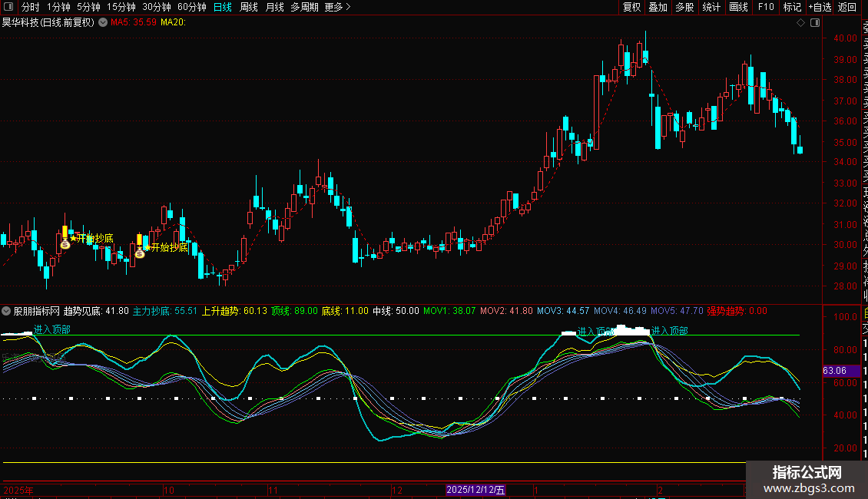Image resolution: width=868 pixels, height=499 pixels.
Task: Toggle the left side panel icon
Action: coord(8,7)
